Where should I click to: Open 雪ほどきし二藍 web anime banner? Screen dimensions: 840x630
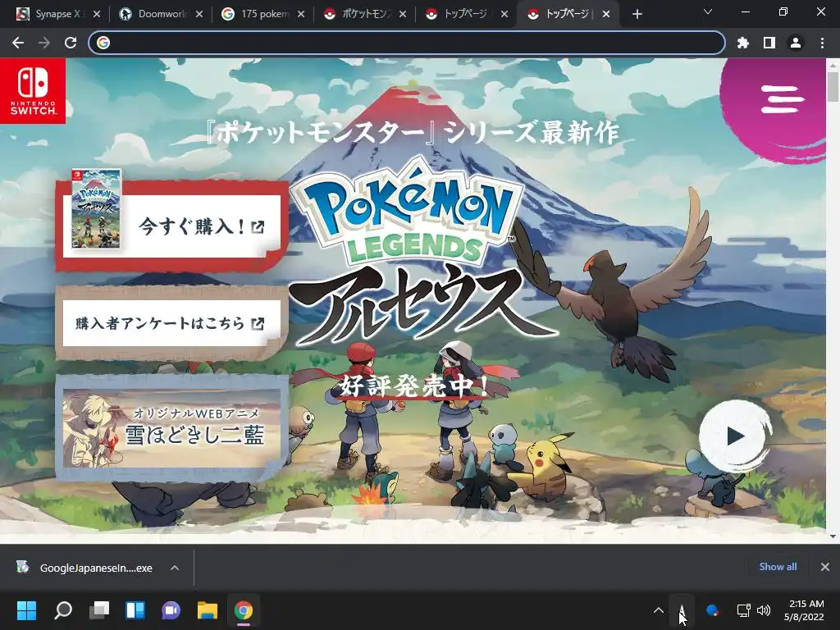tap(172, 428)
